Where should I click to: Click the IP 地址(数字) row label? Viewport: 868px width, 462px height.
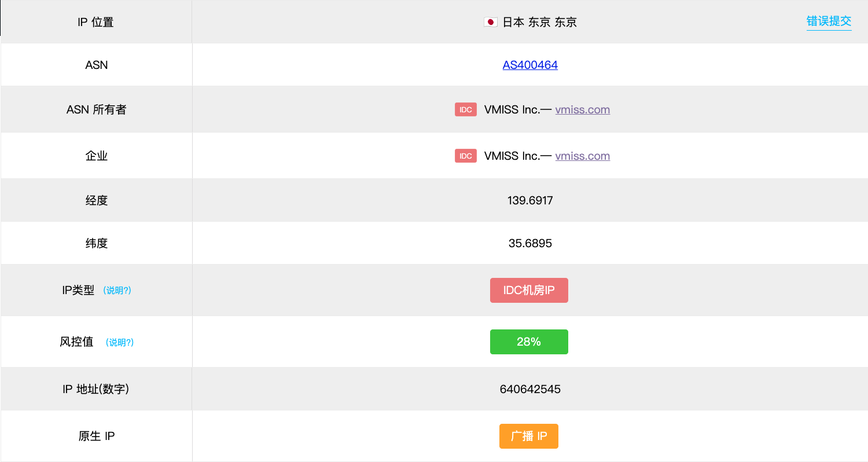96,389
